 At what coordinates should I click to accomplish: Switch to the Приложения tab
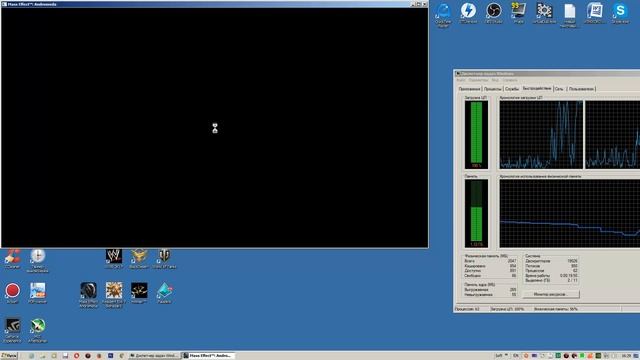[x=469, y=89]
